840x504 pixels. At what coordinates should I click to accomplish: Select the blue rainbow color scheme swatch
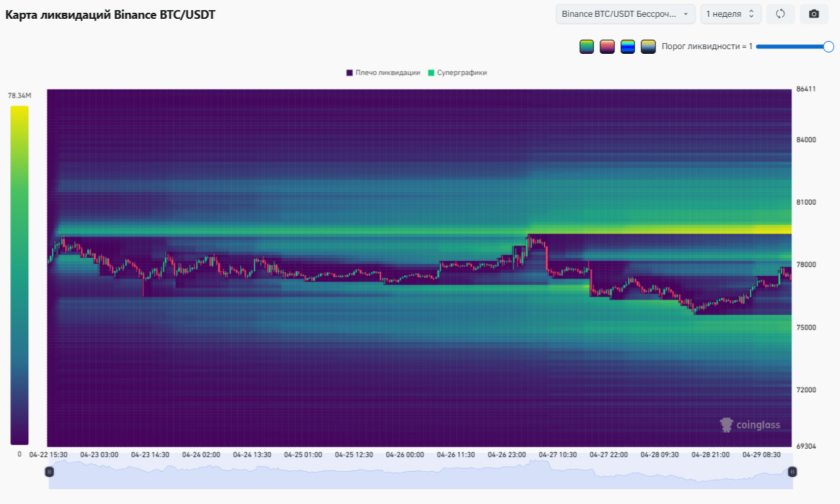tap(628, 46)
